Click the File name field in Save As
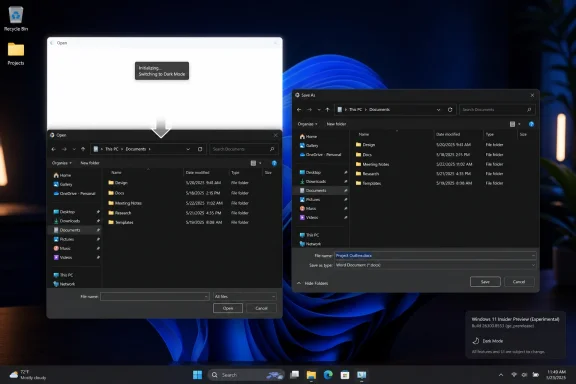This screenshot has height=384, width=576. tap(435, 255)
